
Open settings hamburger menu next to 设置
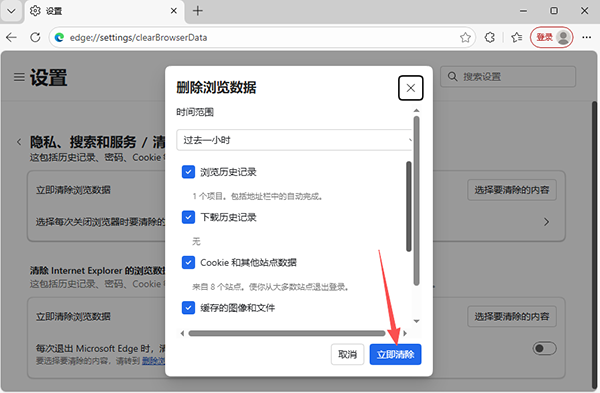point(19,77)
